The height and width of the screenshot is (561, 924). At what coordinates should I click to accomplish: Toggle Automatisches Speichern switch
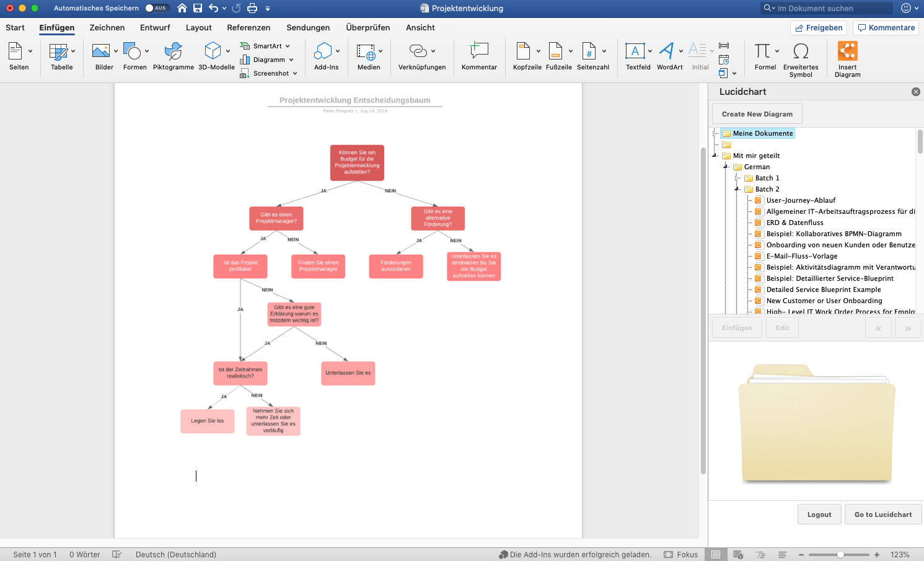[156, 8]
